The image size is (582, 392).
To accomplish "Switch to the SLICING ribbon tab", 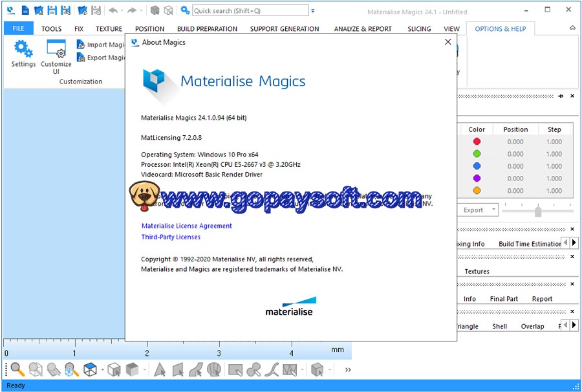I will click(x=419, y=28).
